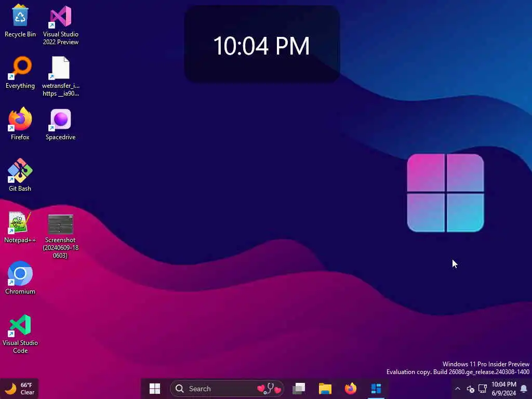Image resolution: width=532 pixels, height=399 pixels.
Task: Open the taskbar clock showing 6/9/2024
Action: (x=503, y=389)
